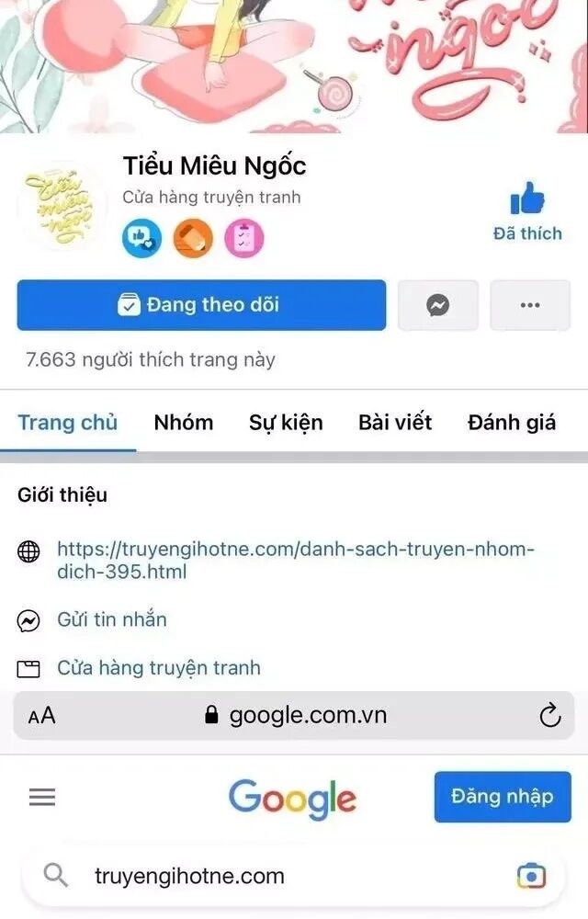This screenshot has height=919, width=588.
Task: Open the truyengihotne.com website link
Action: [296, 560]
